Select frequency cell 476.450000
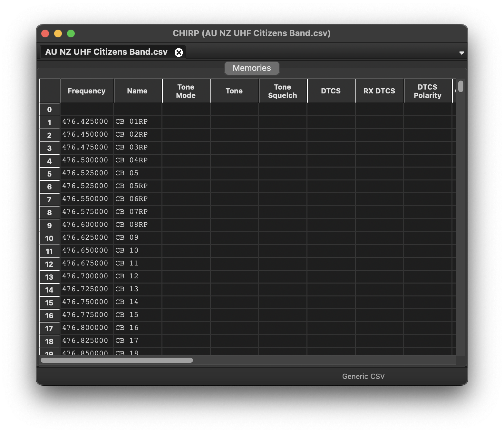The width and height of the screenshot is (504, 433). pos(87,135)
